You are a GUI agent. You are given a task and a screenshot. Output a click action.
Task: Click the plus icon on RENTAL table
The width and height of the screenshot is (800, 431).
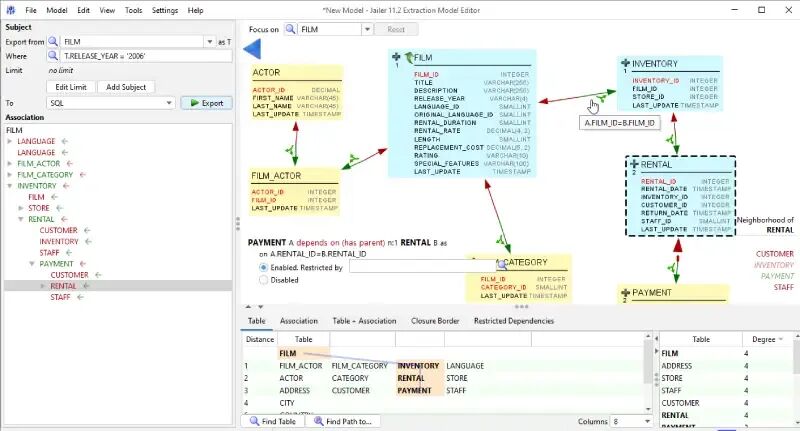634,164
